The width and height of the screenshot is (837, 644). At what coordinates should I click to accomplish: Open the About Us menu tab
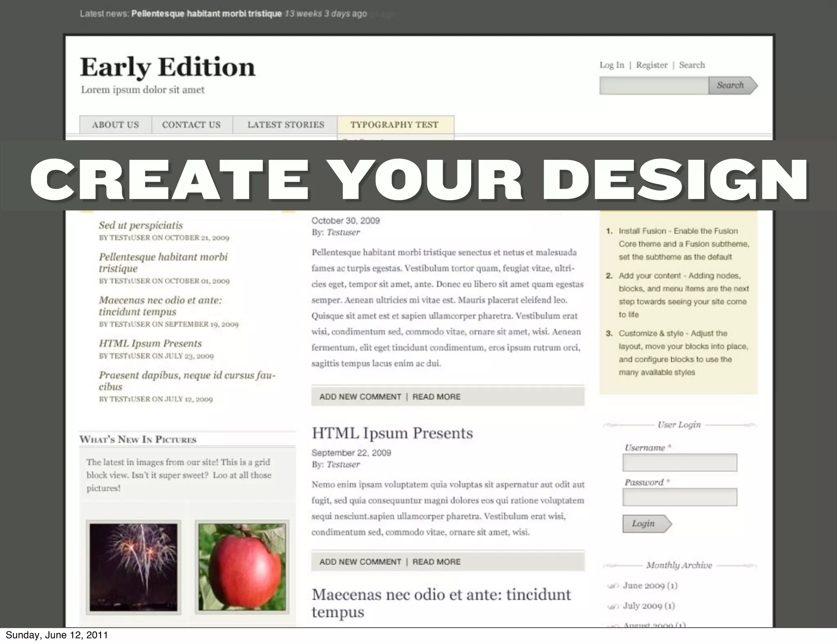pyautogui.click(x=115, y=125)
